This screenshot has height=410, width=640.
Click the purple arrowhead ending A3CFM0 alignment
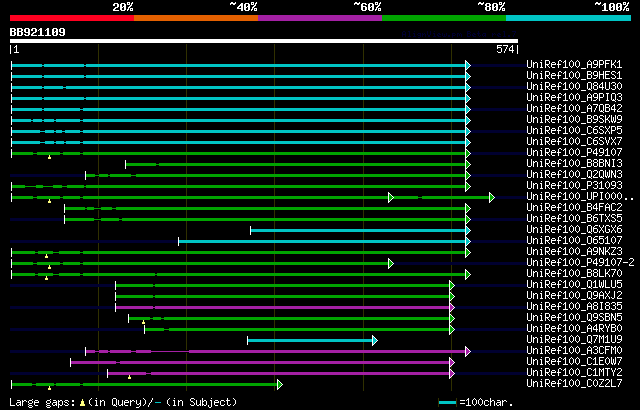pos(468,351)
